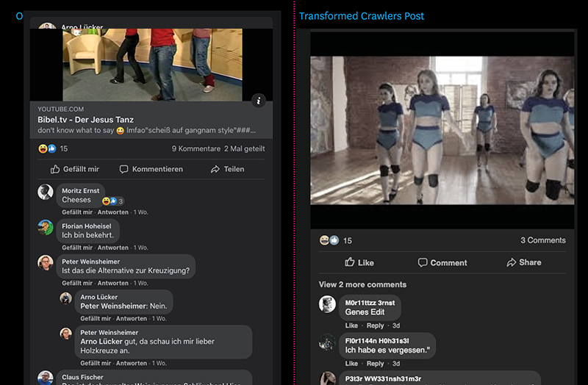Image resolution: width=588 pixels, height=385 pixels.
Task: Open the transformed post dancers image
Action: [442, 131]
